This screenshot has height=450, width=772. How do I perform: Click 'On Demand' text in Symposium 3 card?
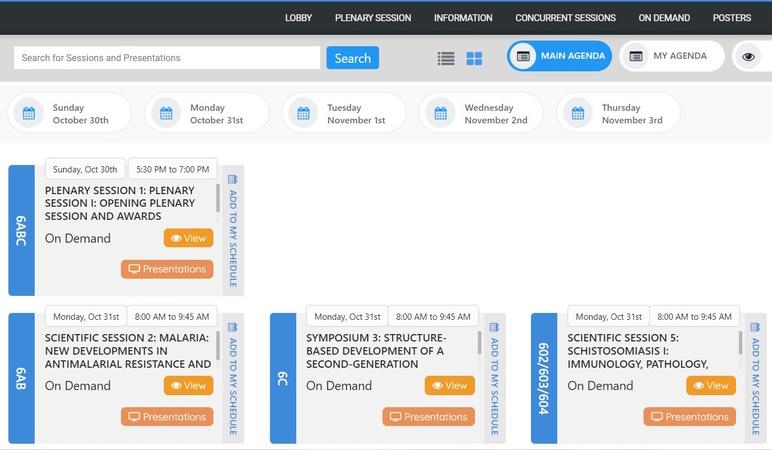pyautogui.click(x=339, y=386)
